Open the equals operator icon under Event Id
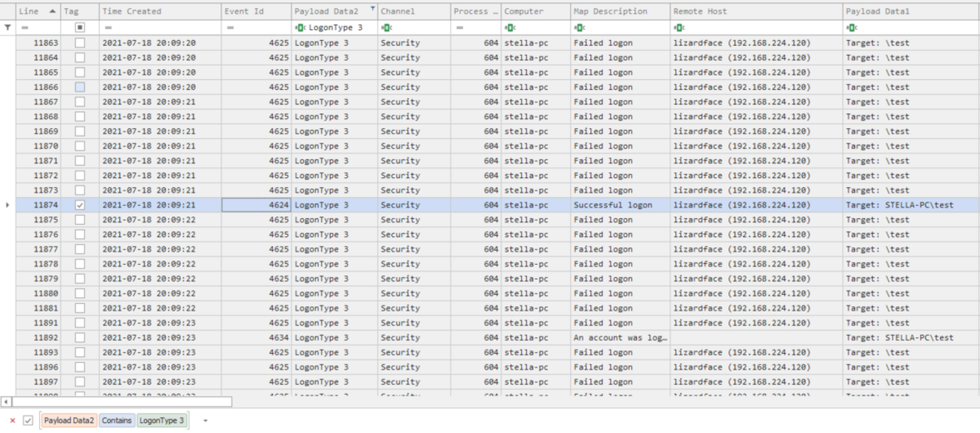Viewport: 980px width, 433px height. (x=230, y=27)
